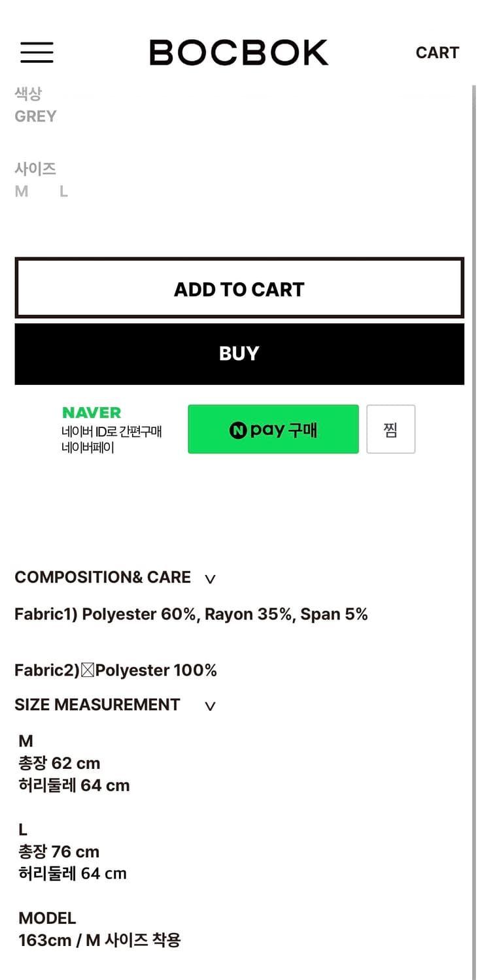Click the 네이버 ID로 간편구매 text
Image resolution: width=480 pixels, height=980 pixels.
pos(112,431)
